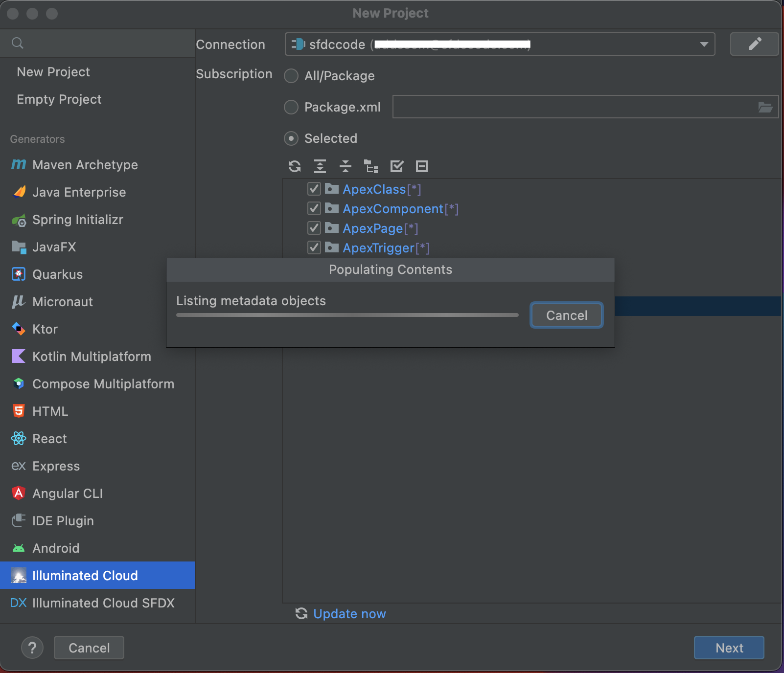Screen dimensions: 784x673
Task: Click the Kotlin Multiplatform icon
Action: 19,357
